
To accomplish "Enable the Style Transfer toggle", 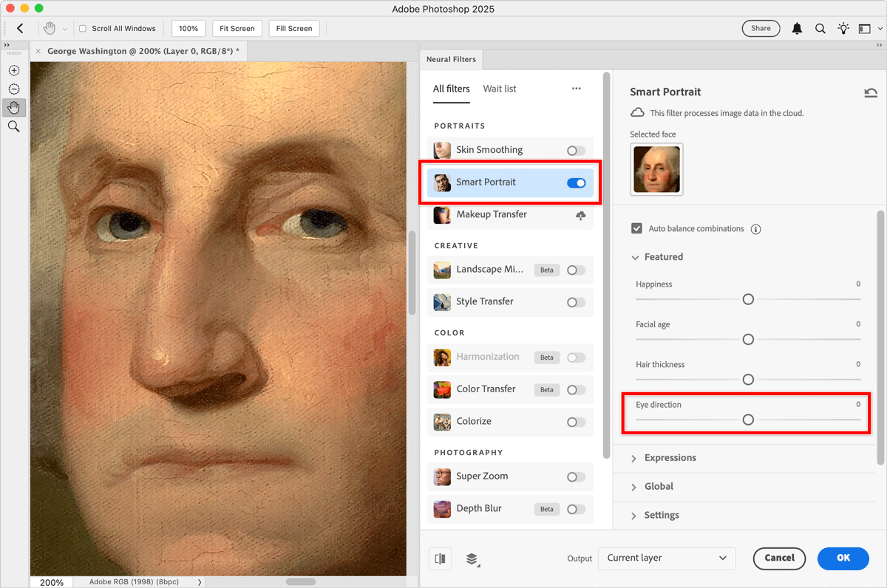I will point(576,302).
